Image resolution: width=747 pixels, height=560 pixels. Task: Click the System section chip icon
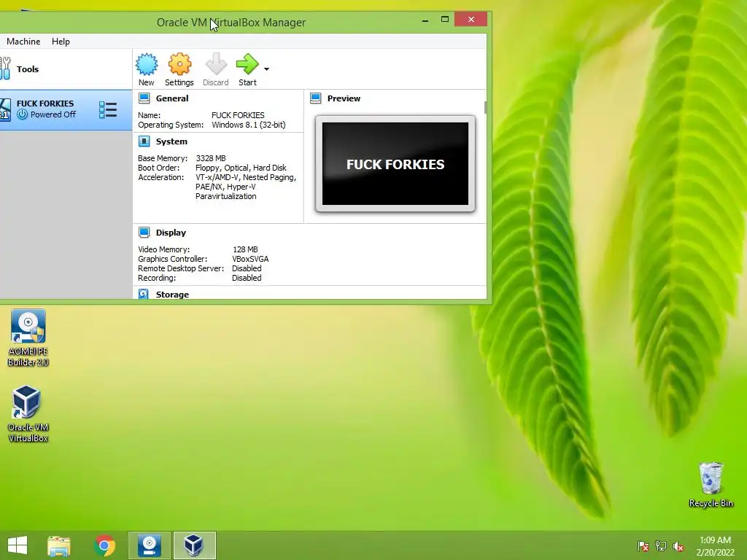(144, 141)
